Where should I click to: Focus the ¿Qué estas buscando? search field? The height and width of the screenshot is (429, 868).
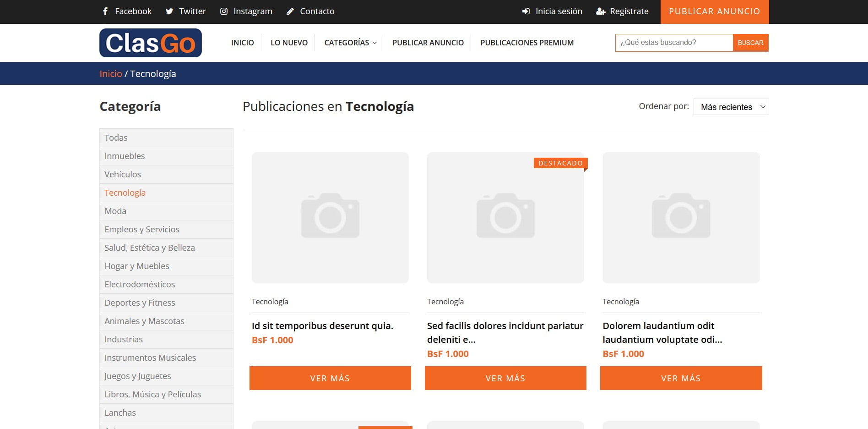(674, 43)
